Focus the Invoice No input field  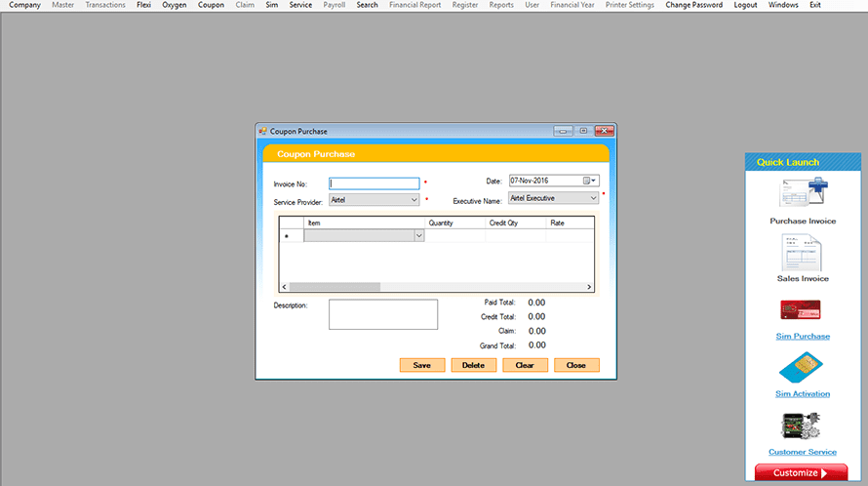point(375,183)
